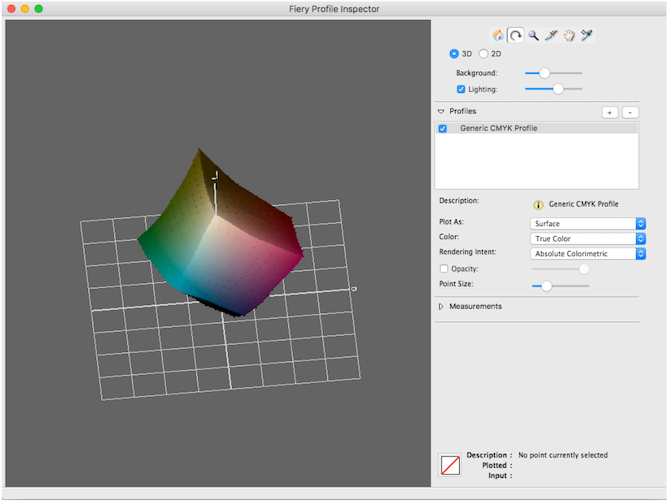The image size is (670, 503).
Task: Open the Color True Color dropdown
Action: [x=588, y=238]
